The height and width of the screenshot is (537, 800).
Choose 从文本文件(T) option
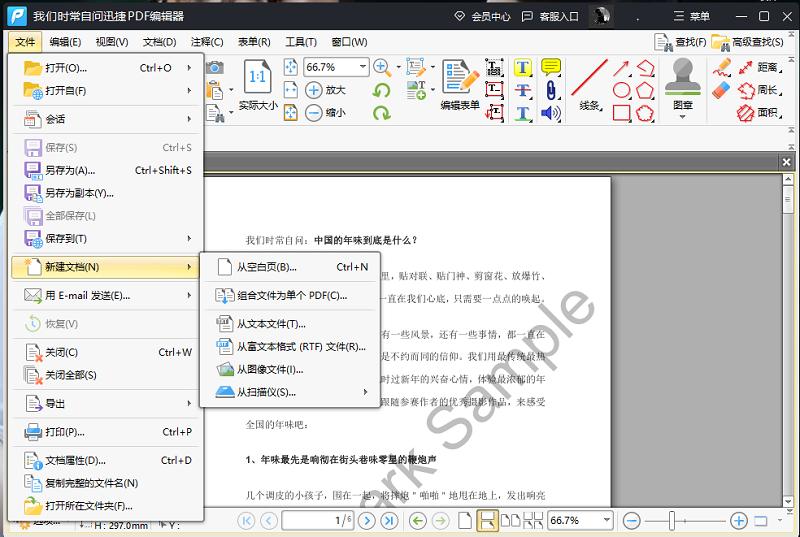click(292, 324)
